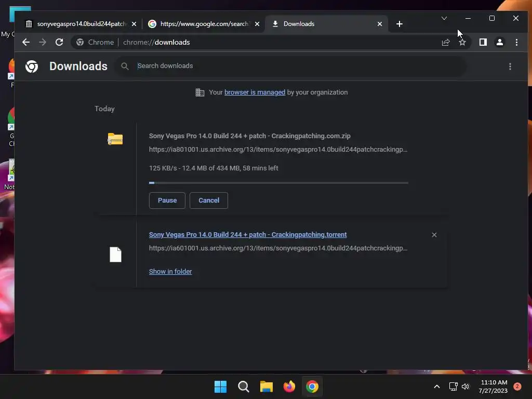
Task: Remove the torrent entry from the list
Action: click(434, 235)
